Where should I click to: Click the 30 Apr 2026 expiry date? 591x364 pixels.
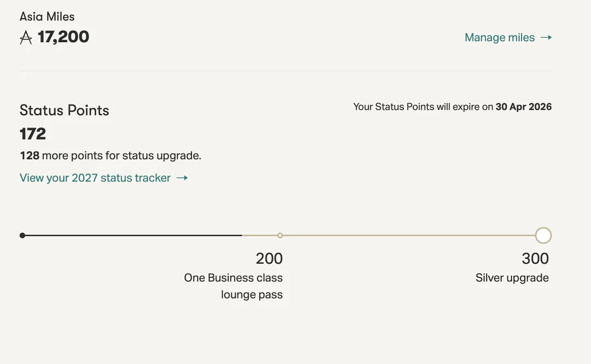pos(523,107)
